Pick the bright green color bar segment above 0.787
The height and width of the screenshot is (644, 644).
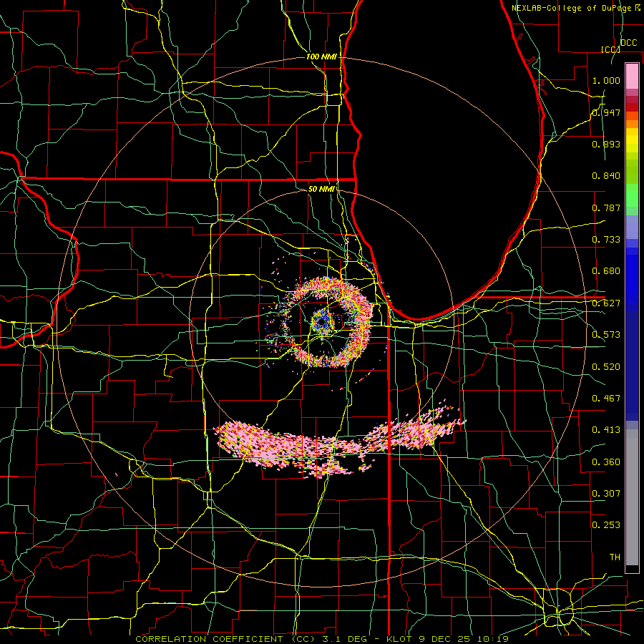click(632, 195)
